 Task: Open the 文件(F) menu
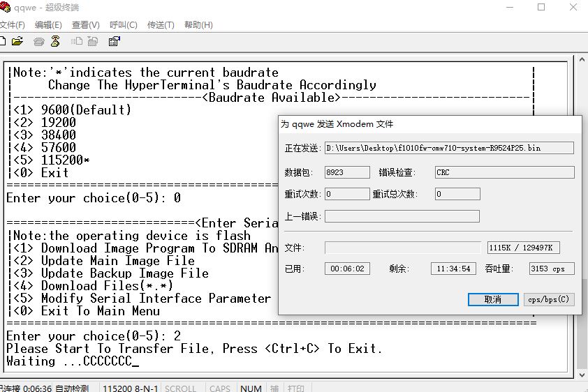tap(13, 25)
